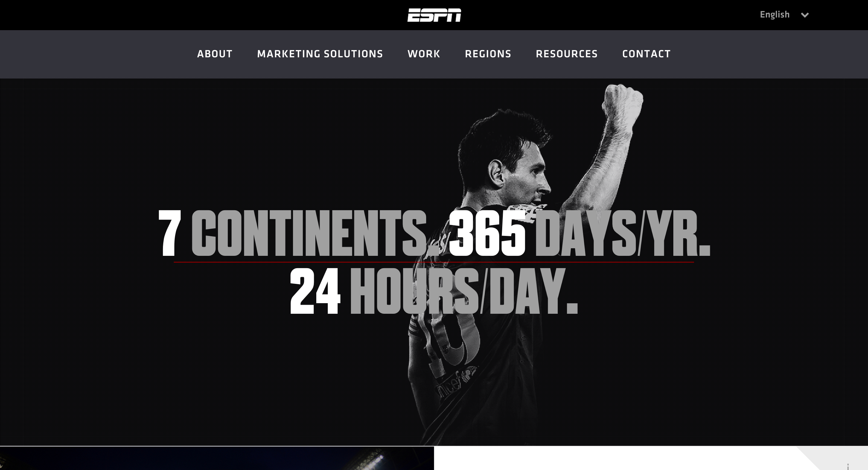The height and width of the screenshot is (470, 868).
Task: Click the "24" number in headline
Action: 315,291
